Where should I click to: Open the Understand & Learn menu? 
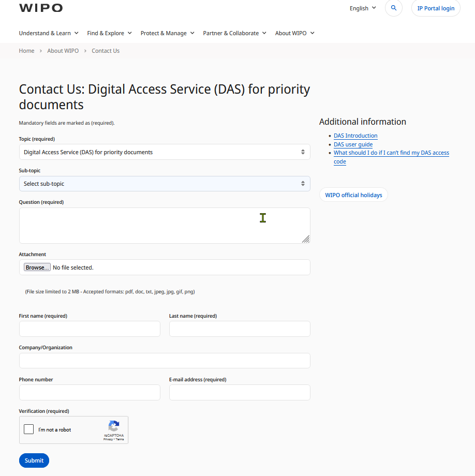tap(49, 33)
